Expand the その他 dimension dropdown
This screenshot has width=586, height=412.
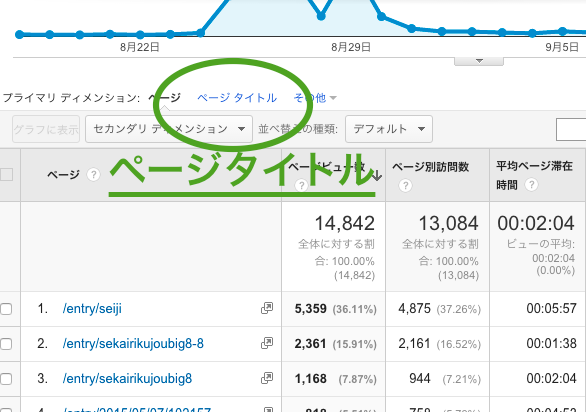point(315,98)
